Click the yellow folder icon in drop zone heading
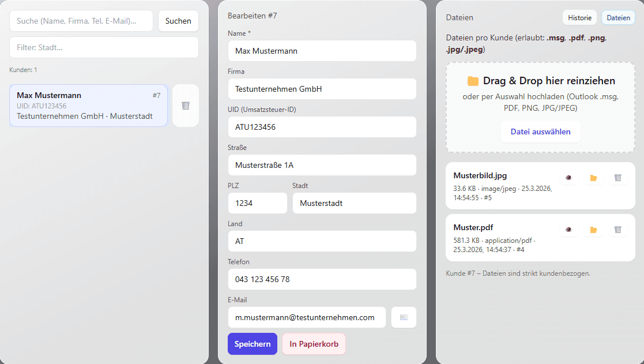Image resolution: width=644 pixels, height=364 pixels. pos(473,81)
